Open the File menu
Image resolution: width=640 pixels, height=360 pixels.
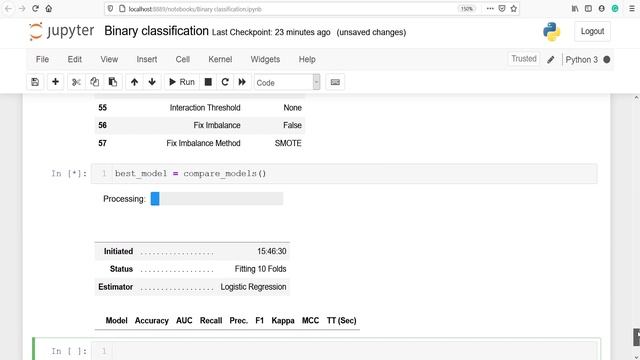42,60
